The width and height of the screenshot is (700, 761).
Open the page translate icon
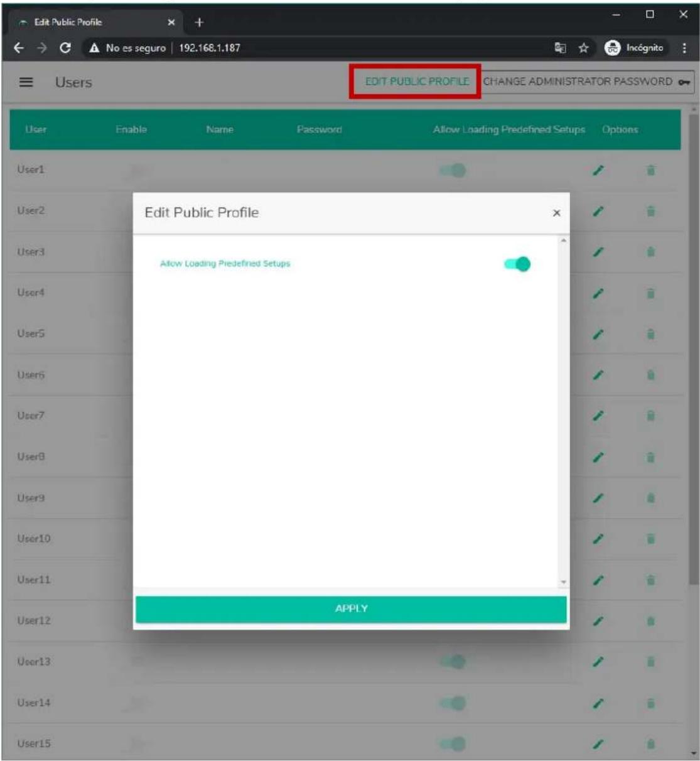[x=560, y=48]
